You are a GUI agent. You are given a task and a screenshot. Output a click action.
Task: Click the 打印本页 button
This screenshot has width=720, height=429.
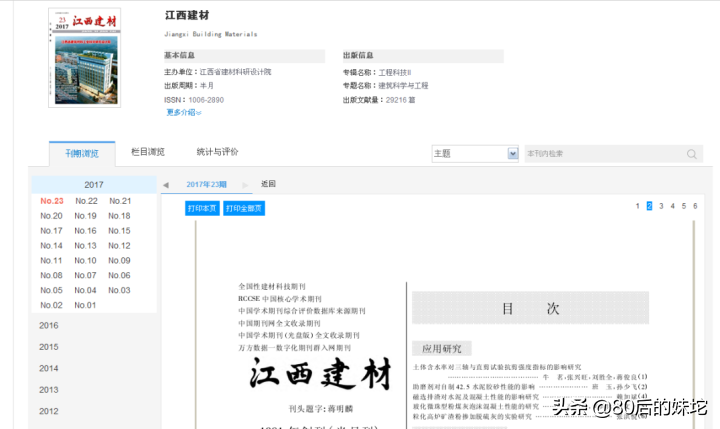202,208
